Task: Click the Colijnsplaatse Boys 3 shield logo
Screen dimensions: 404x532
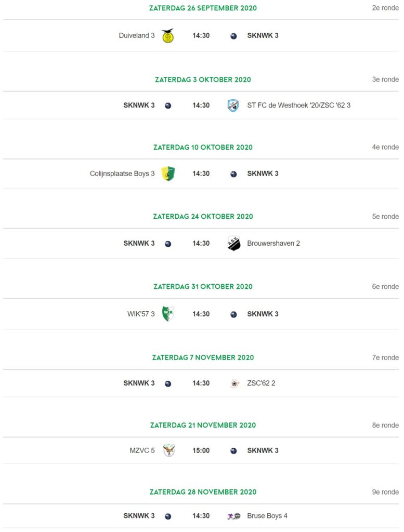Action: click(x=168, y=174)
